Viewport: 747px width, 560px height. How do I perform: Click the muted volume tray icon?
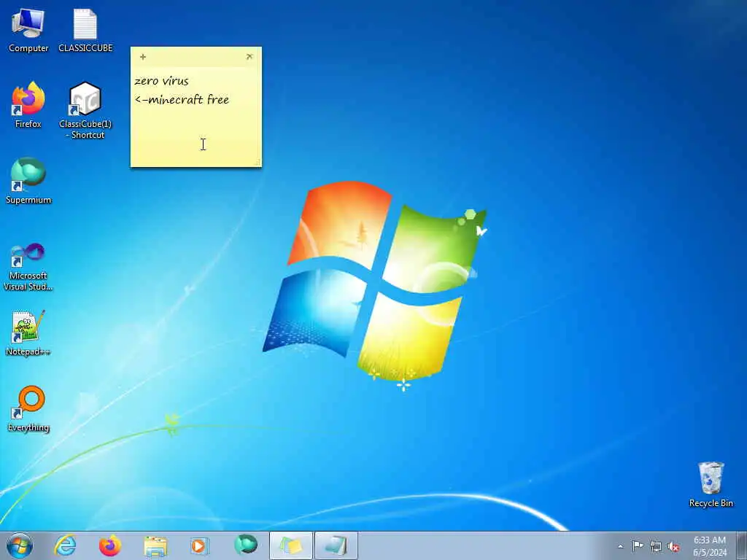673,546
